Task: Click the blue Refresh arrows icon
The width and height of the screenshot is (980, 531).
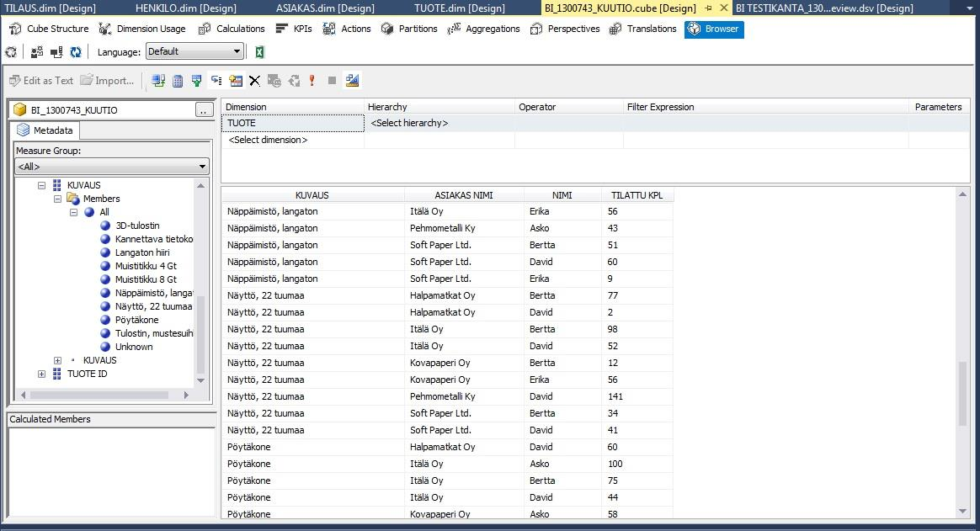Action: (x=76, y=52)
